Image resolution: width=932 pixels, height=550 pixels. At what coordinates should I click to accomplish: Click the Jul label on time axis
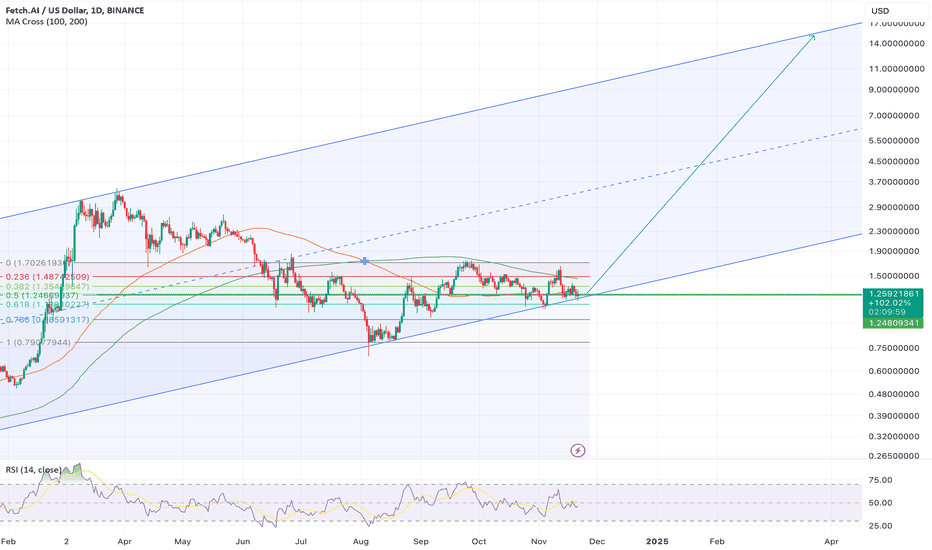click(301, 542)
